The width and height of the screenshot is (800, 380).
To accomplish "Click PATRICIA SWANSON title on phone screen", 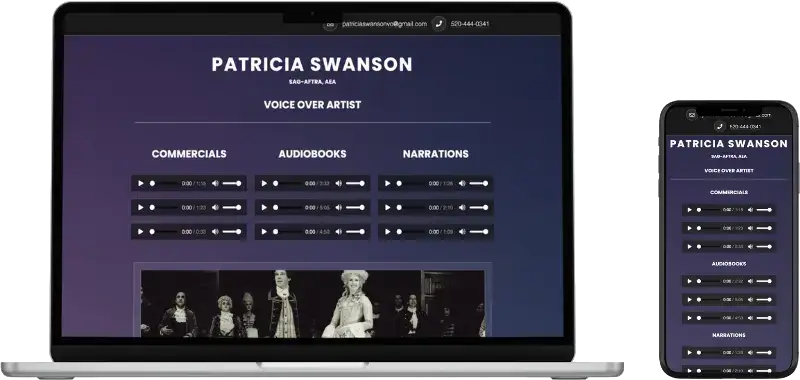I will (x=729, y=144).
